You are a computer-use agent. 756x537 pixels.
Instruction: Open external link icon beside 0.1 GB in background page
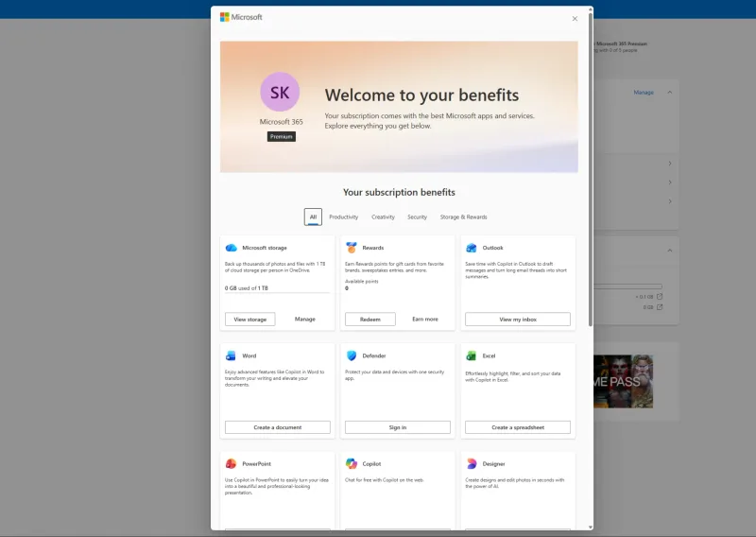point(660,296)
